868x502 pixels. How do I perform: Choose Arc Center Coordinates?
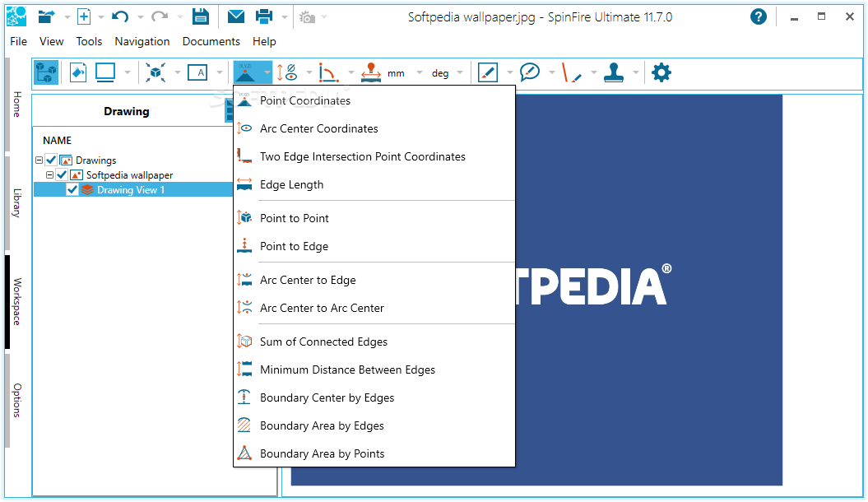click(374, 128)
